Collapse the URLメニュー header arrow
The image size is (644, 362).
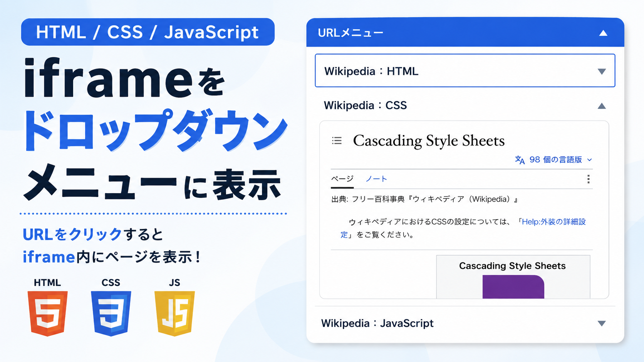click(x=603, y=33)
